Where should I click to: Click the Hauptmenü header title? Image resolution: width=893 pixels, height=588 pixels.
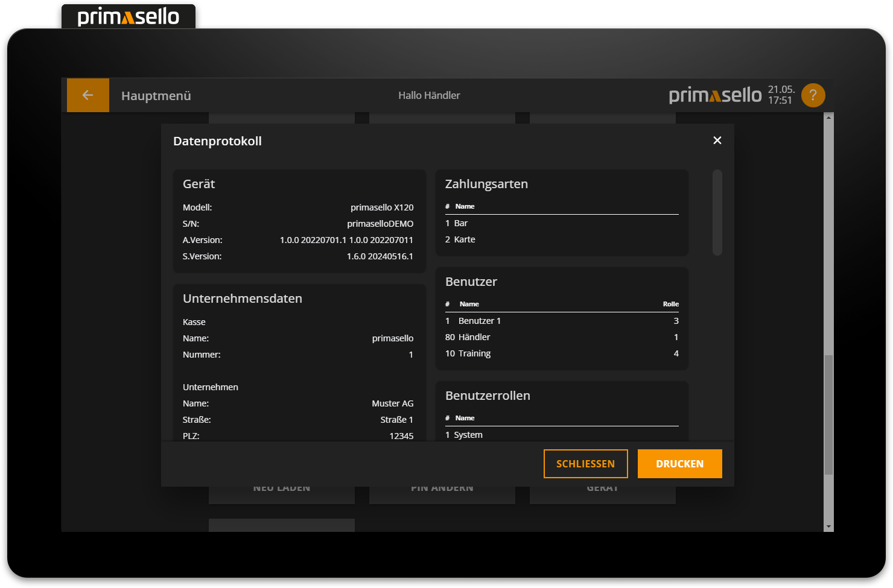[156, 95]
